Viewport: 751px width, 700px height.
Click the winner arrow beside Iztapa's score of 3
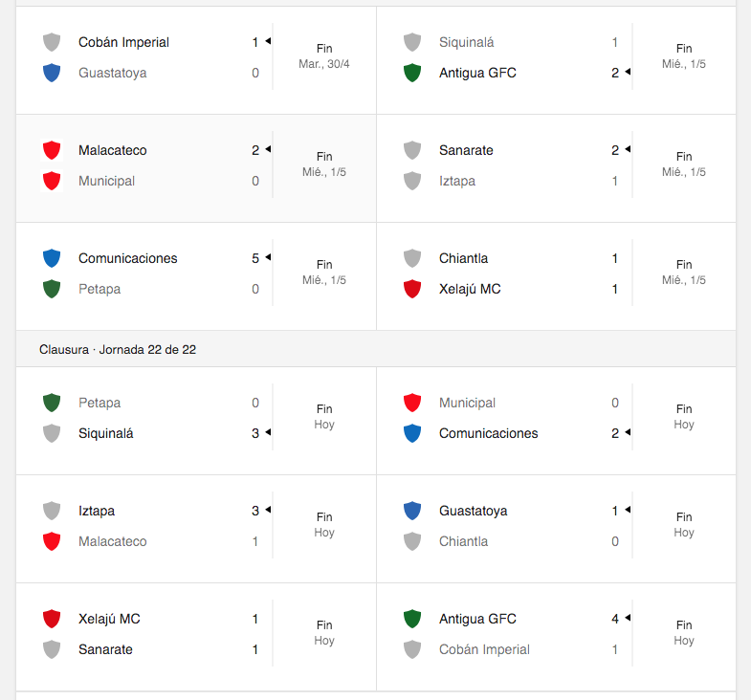coord(269,510)
